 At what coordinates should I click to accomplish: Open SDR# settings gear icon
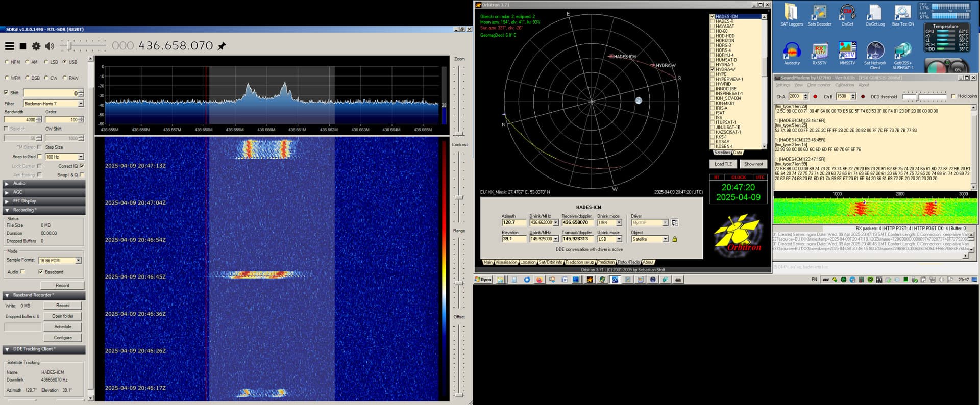(36, 46)
